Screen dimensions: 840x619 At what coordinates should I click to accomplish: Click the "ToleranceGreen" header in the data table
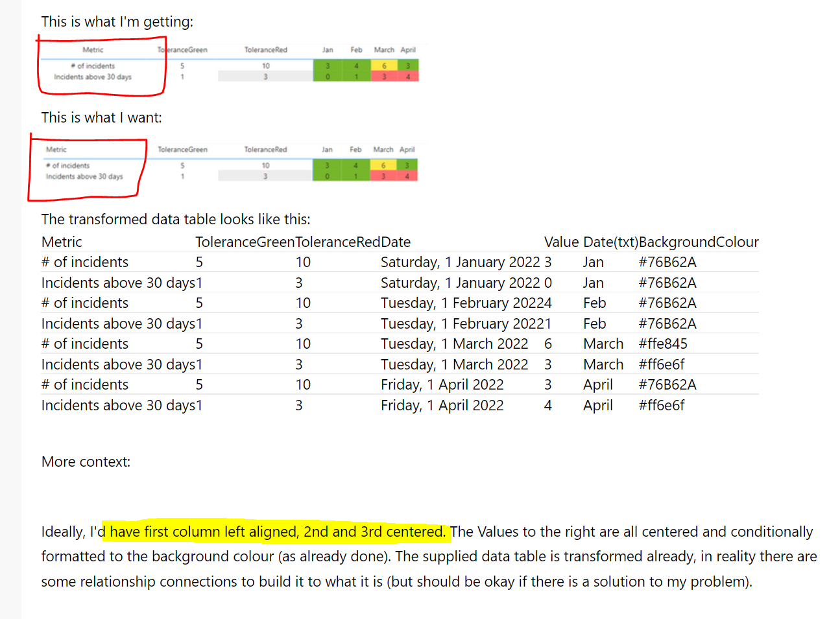click(x=245, y=242)
